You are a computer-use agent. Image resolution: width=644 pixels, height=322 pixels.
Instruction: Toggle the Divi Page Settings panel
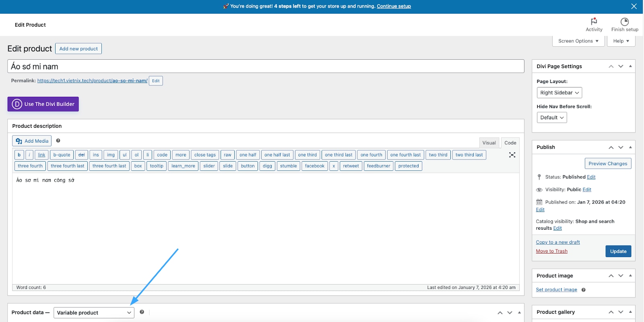630,66
